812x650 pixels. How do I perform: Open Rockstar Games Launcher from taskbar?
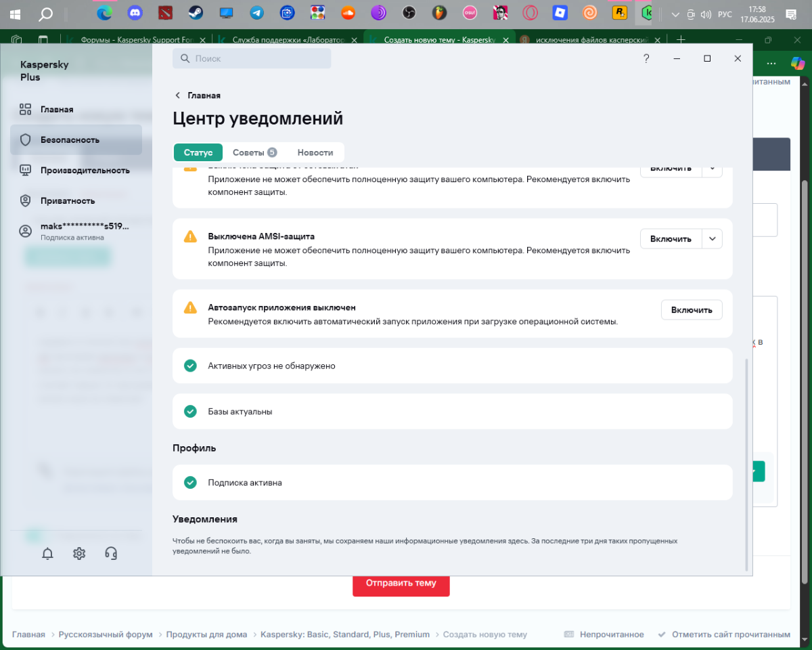pyautogui.click(x=618, y=12)
